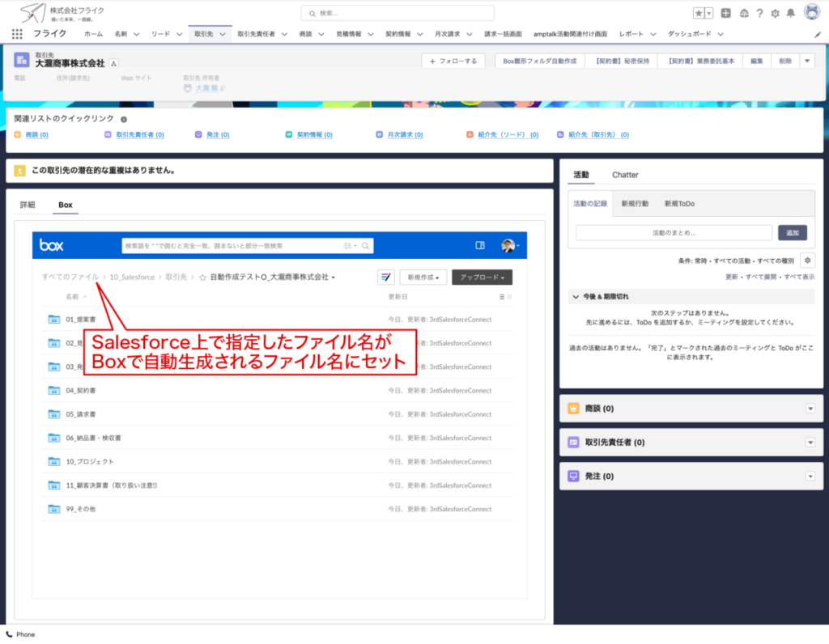
Task: Open the 06_納品書・検収書 folder
Action: tap(94, 438)
